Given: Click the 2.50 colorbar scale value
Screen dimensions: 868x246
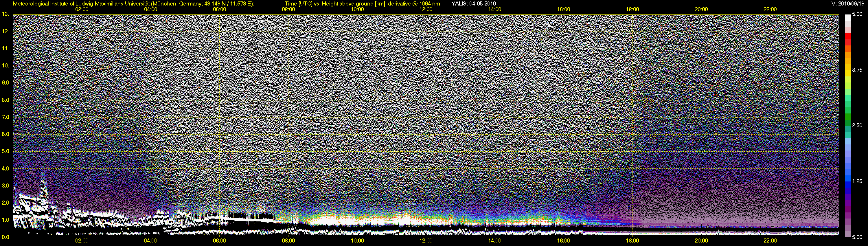Looking at the screenshot, I should pos(857,125).
